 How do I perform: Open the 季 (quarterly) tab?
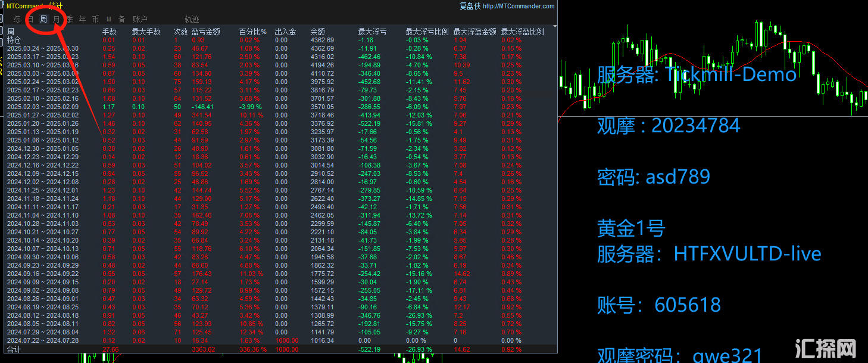[70, 19]
